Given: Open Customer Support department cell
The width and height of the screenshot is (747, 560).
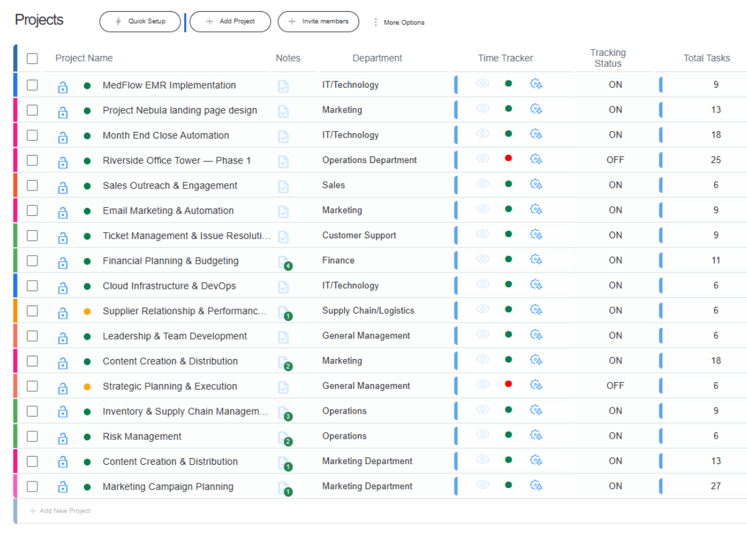Looking at the screenshot, I should 359,235.
